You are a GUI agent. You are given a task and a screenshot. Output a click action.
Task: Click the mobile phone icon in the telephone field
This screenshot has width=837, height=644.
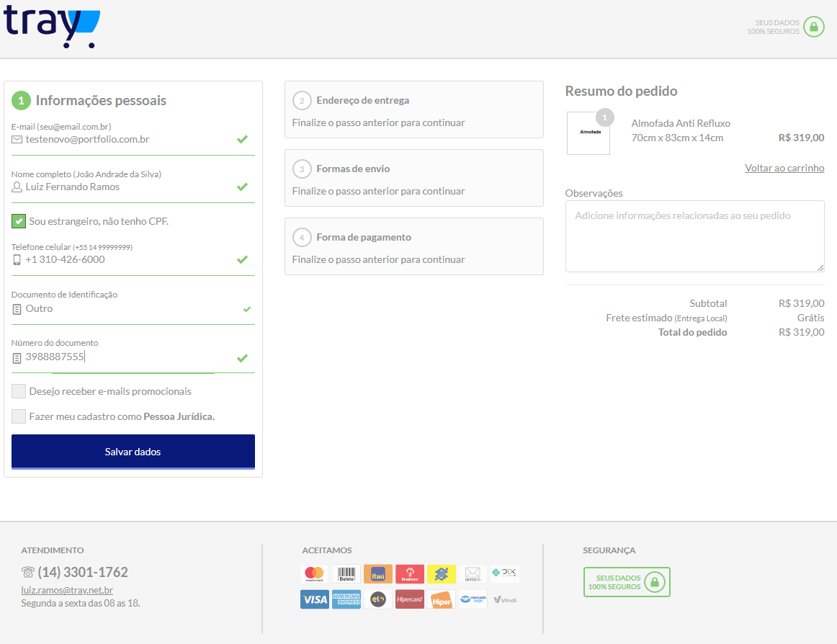click(17, 259)
